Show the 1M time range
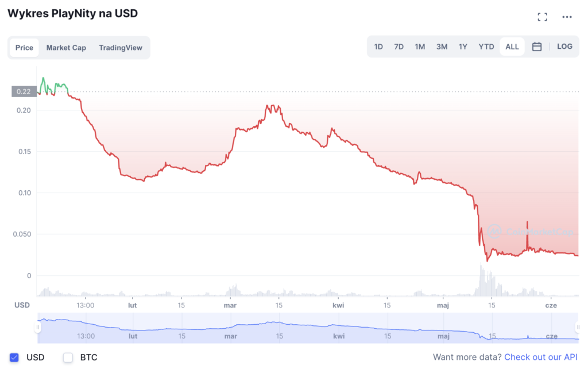The width and height of the screenshot is (588, 369). [420, 47]
